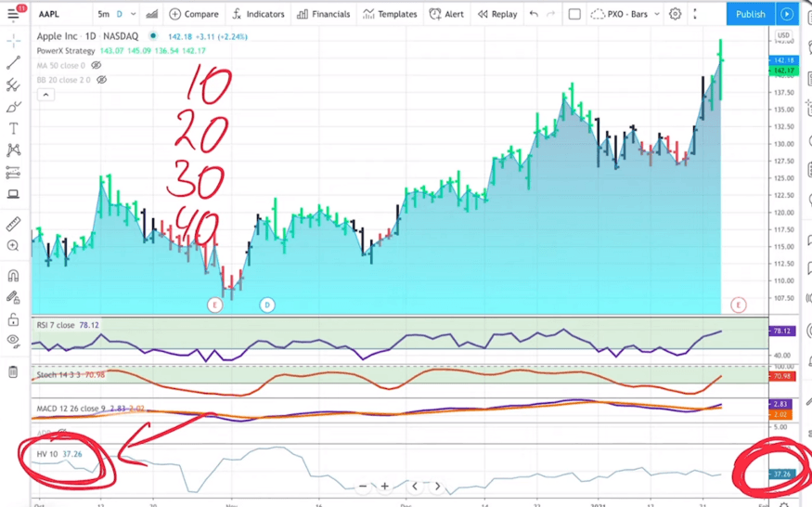Select the RSI 7 close legend
The height and width of the screenshot is (507, 812).
tap(56, 325)
